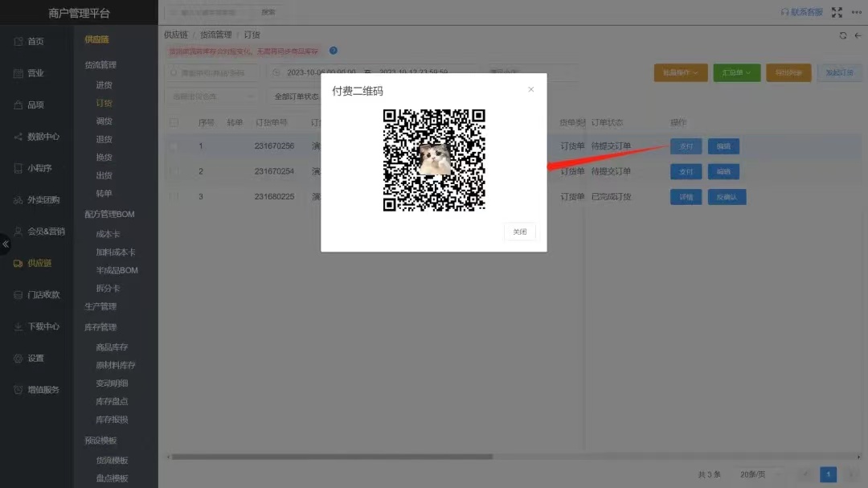Go to page 1 in pagination
Viewport: 868px width, 488px height.
tap(828, 474)
